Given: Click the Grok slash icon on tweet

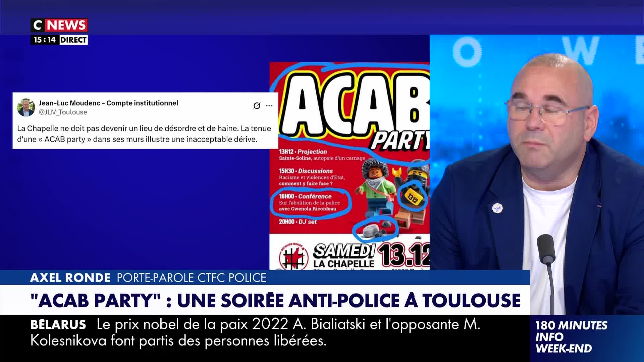Looking at the screenshot, I should point(257,106).
